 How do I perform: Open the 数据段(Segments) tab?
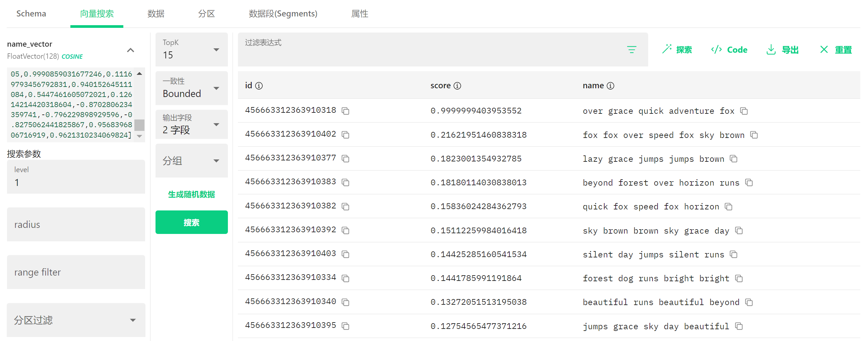point(283,13)
